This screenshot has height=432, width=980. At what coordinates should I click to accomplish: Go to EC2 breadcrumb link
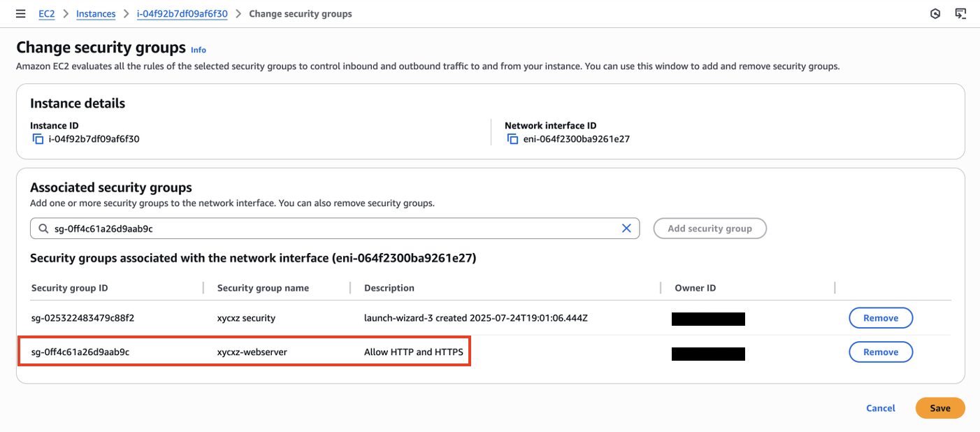tap(47, 14)
